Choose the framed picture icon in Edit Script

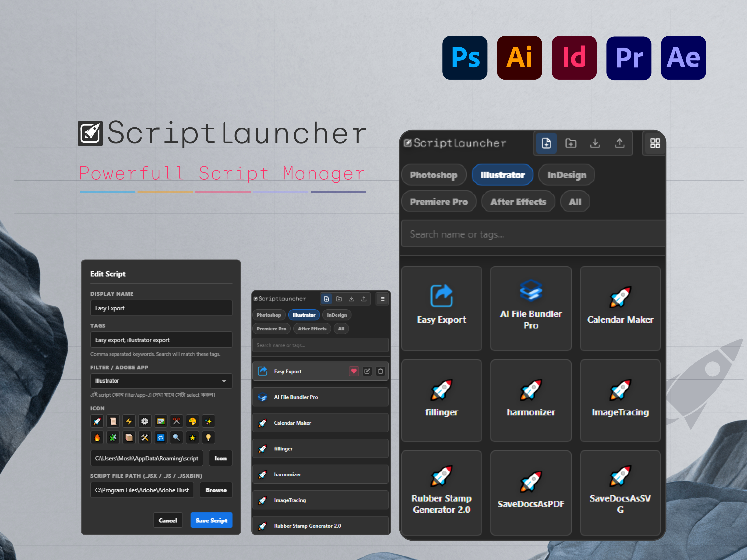(x=161, y=421)
